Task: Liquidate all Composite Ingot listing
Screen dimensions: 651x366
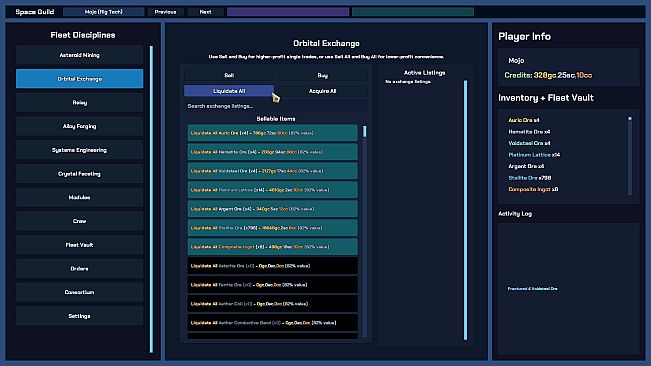Action: (x=272, y=247)
